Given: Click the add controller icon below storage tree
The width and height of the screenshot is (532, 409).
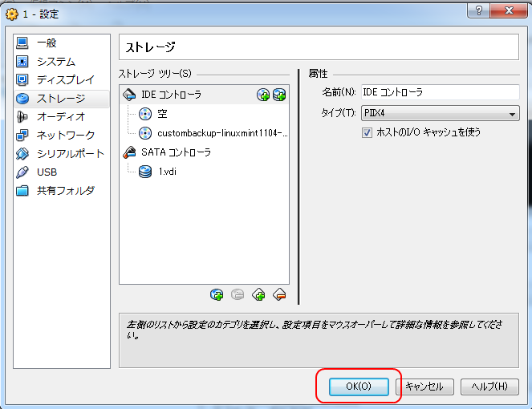Looking at the screenshot, I should coord(258,294).
